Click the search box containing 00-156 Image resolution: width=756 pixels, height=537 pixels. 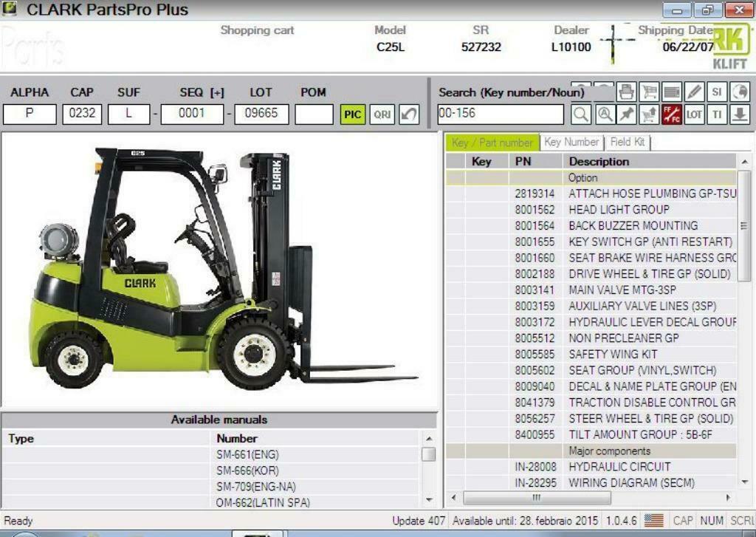(501, 114)
